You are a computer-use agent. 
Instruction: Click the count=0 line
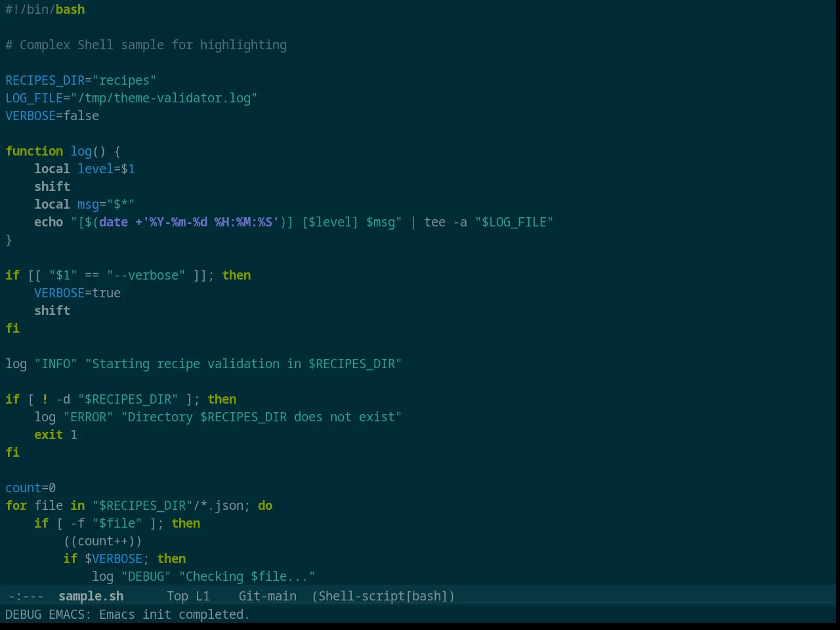coord(31,488)
